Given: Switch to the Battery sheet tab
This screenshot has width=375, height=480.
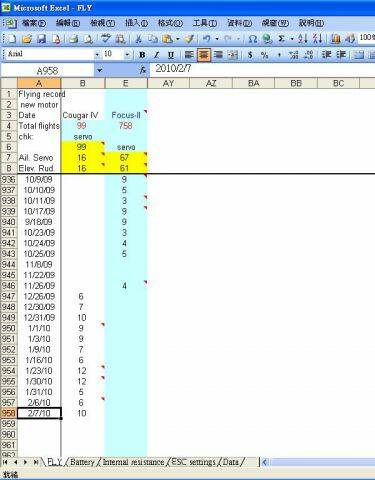Looking at the screenshot, I should tap(82, 462).
